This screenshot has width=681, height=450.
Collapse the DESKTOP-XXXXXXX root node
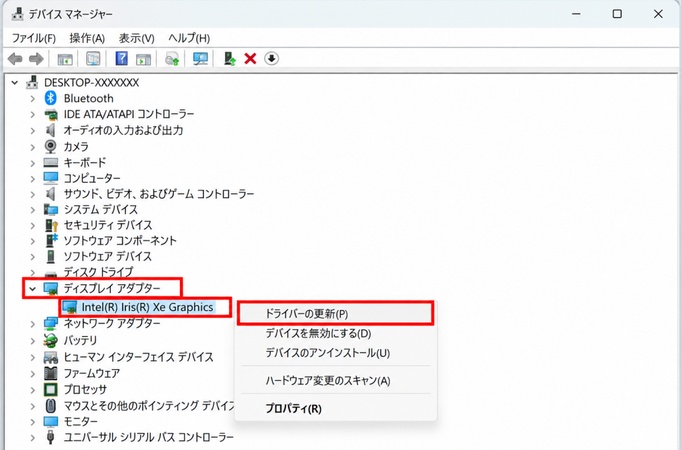[x=15, y=83]
